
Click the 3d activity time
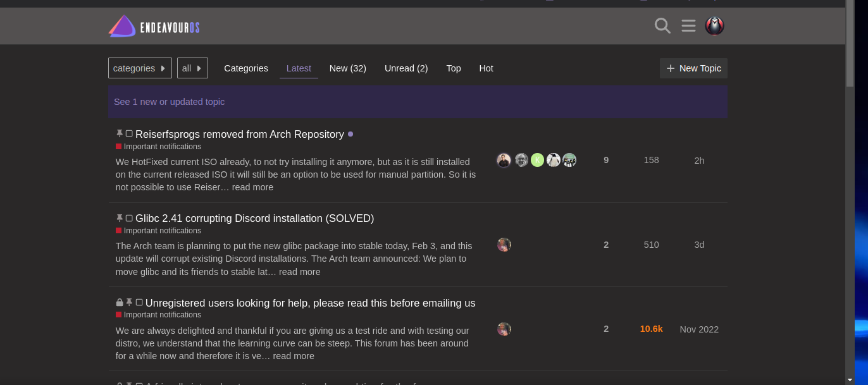click(x=699, y=245)
